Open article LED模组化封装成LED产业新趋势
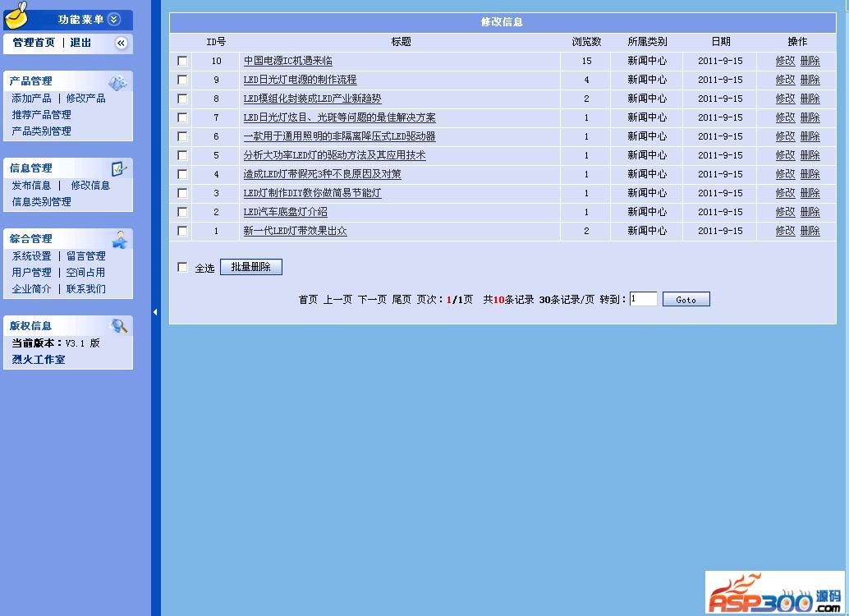 pos(312,99)
